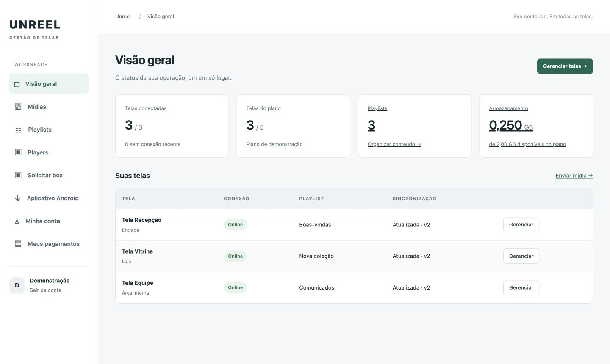Click the TELA column header
This screenshot has height=364, width=610.
tap(128, 199)
